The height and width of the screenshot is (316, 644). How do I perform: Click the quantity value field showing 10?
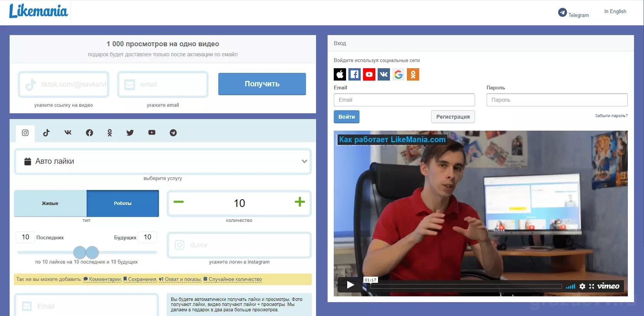point(239,203)
